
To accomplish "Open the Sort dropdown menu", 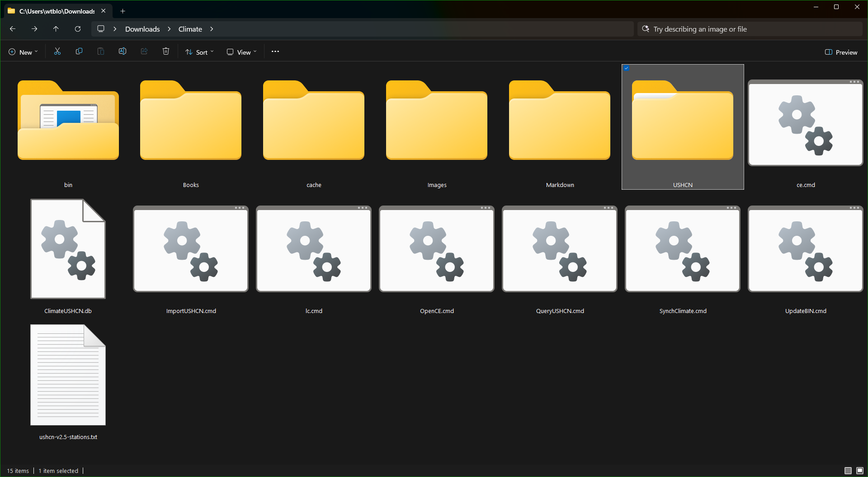I will click(x=199, y=52).
